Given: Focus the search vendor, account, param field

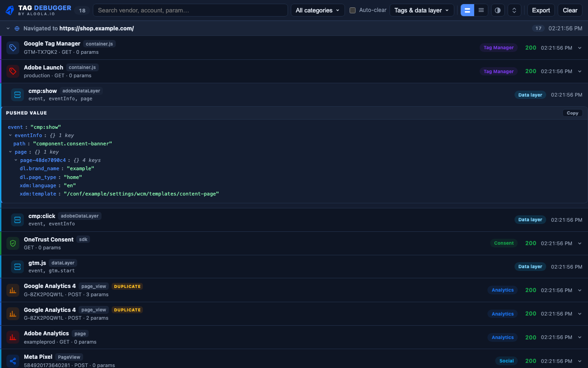Looking at the screenshot, I should [190, 10].
